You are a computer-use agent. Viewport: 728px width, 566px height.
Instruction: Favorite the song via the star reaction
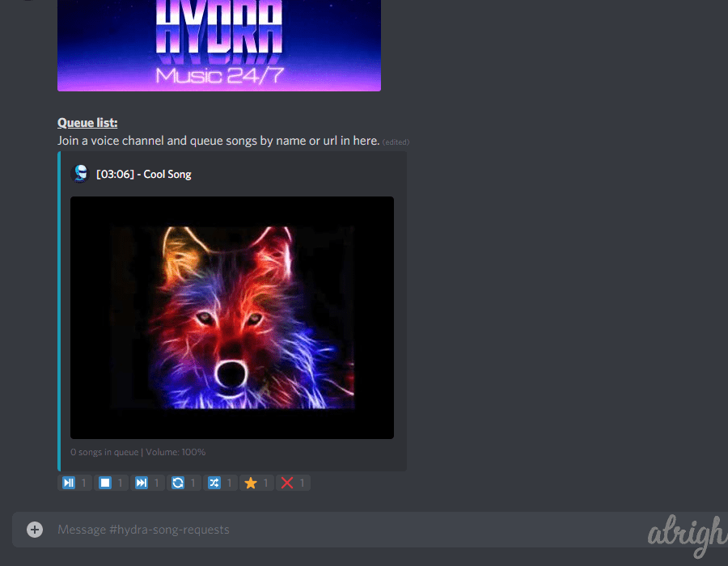point(251,482)
